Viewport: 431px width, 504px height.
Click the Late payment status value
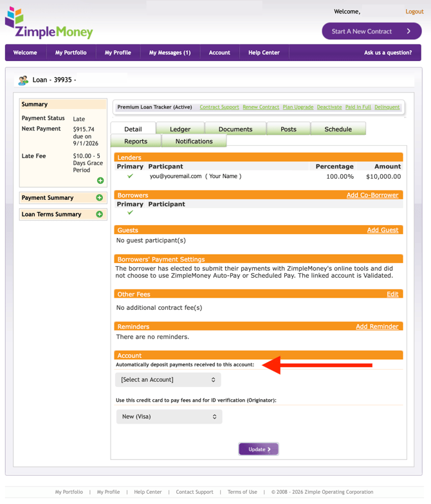click(x=78, y=119)
